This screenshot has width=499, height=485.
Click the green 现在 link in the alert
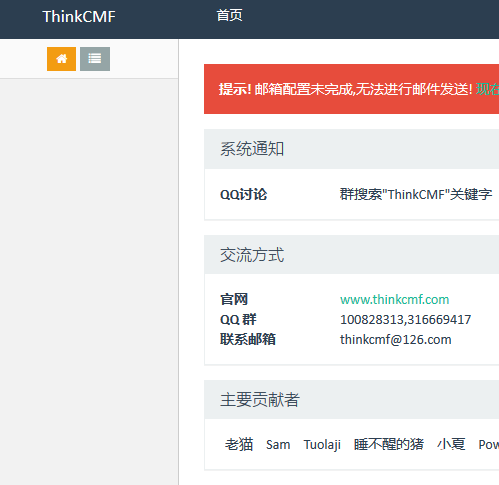(x=487, y=89)
